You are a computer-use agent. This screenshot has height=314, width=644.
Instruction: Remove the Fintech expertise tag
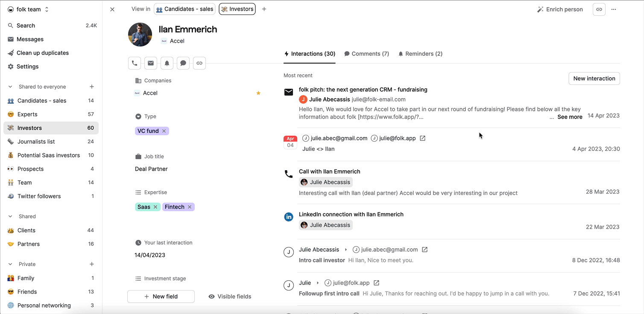[x=190, y=207]
